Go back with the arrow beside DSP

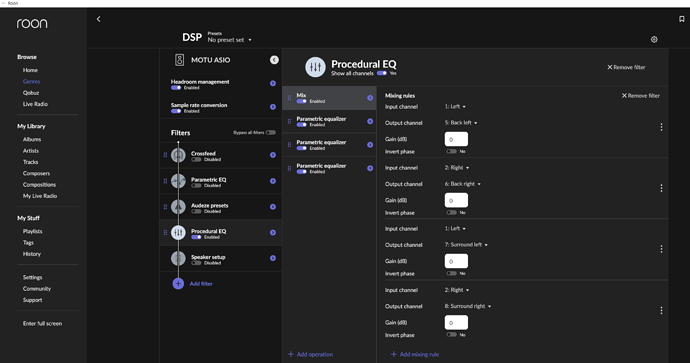[x=99, y=19]
